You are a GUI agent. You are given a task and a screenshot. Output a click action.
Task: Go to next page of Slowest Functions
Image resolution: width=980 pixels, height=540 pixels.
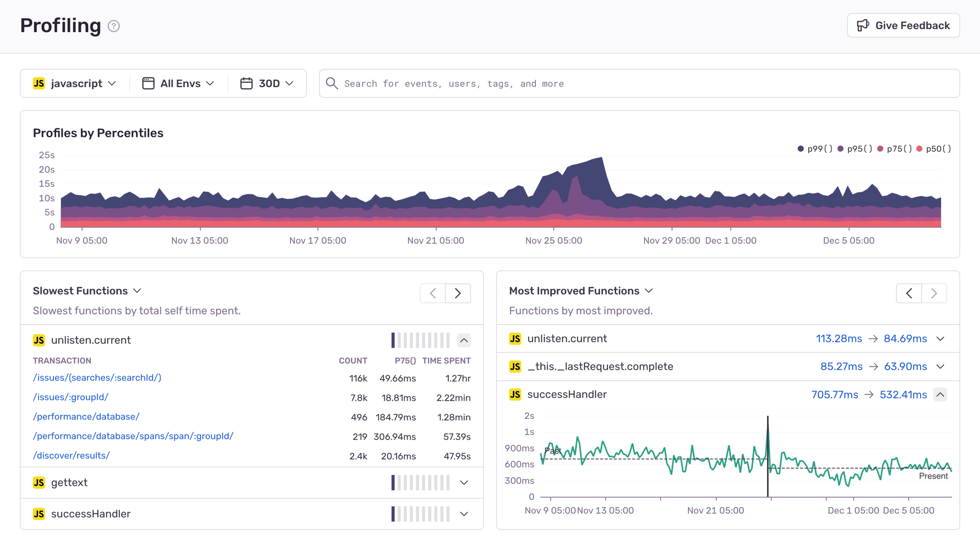point(457,293)
